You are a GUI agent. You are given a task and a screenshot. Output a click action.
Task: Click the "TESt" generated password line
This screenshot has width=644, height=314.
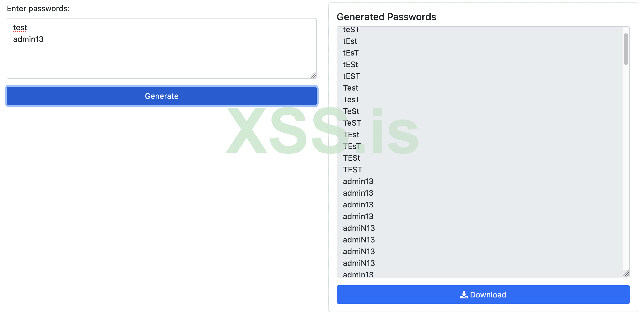coord(351,158)
